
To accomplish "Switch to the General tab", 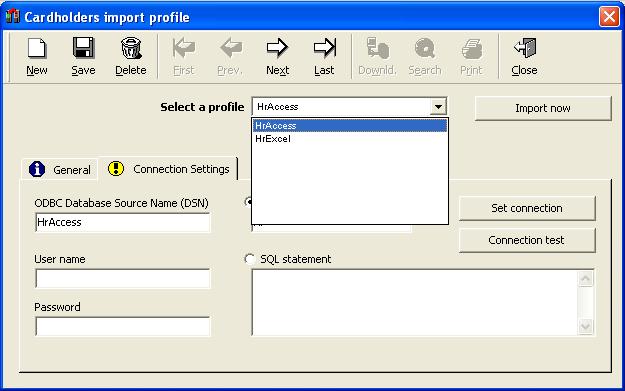I will click(60, 169).
